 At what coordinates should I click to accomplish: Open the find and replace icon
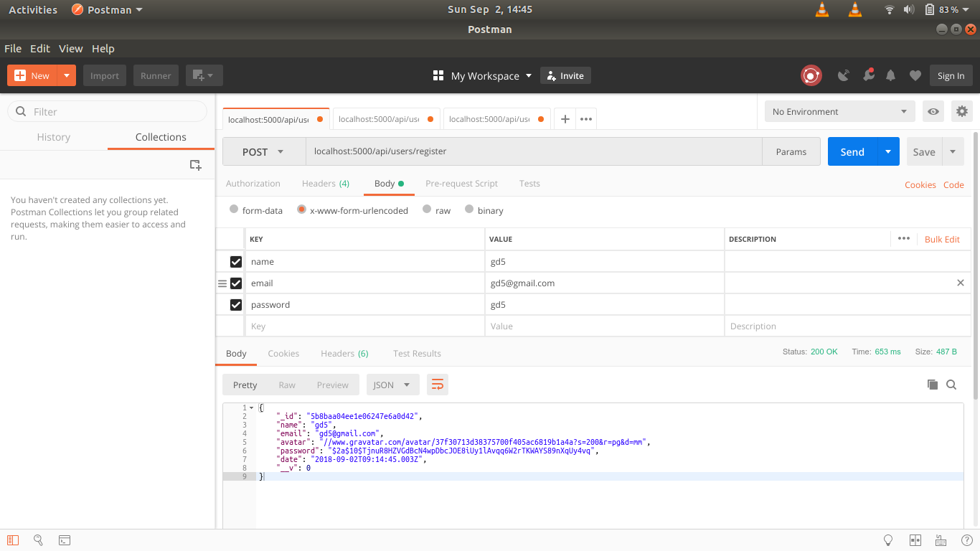(39, 540)
